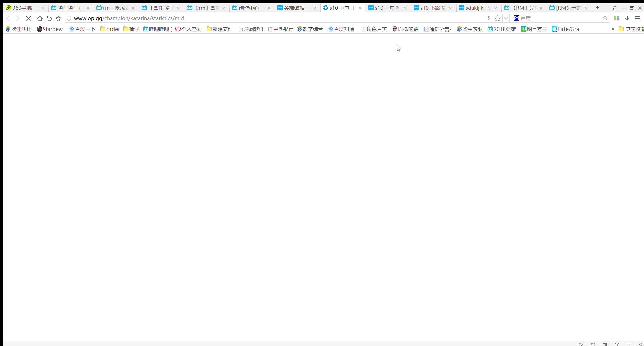Open the browser home page
Image resolution: width=644 pixels, height=346 pixels.
click(39, 18)
